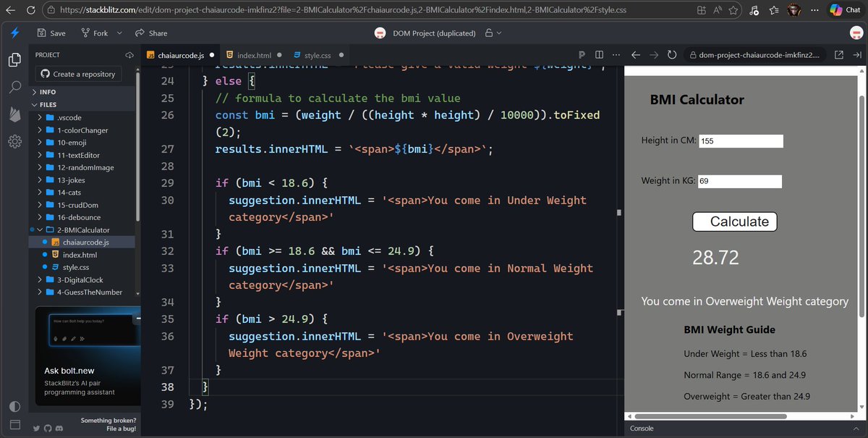Open Edge settings and more ellipsis
The height and width of the screenshot is (438, 868).
coord(814,10)
